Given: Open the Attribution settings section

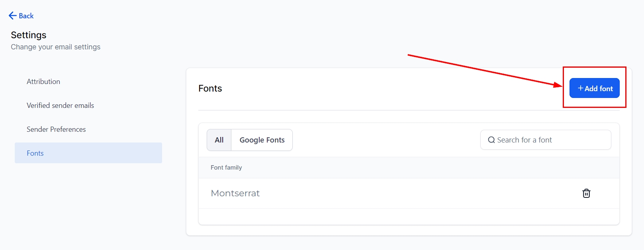Looking at the screenshot, I should pos(43,82).
